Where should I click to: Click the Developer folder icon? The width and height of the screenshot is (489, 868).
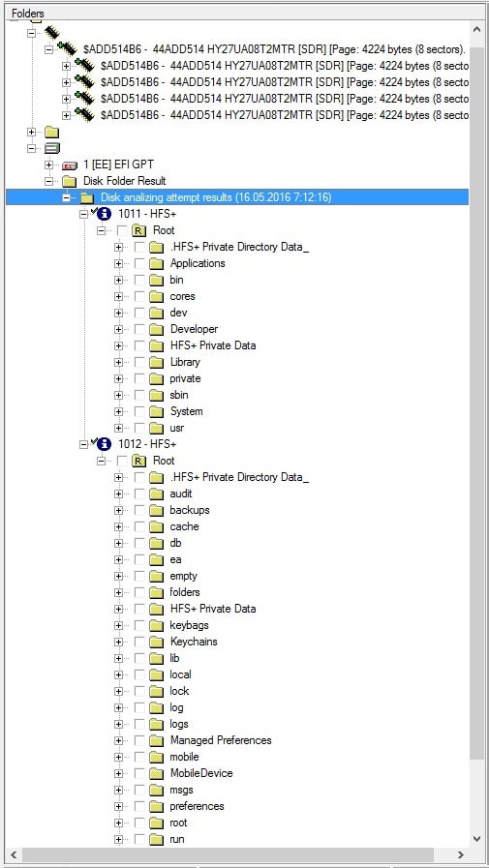click(x=157, y=329)
